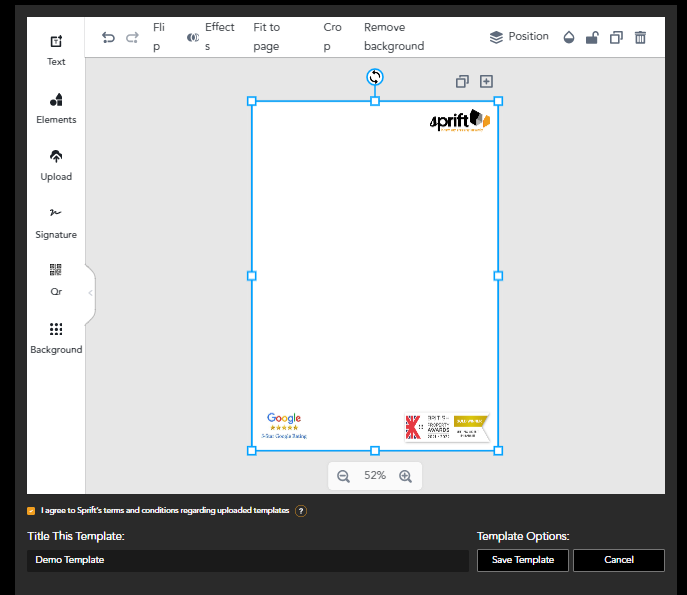The height and width of the screenshot is (595, 687).
Task: Open the Signature tool
Action: pos(56,222)
